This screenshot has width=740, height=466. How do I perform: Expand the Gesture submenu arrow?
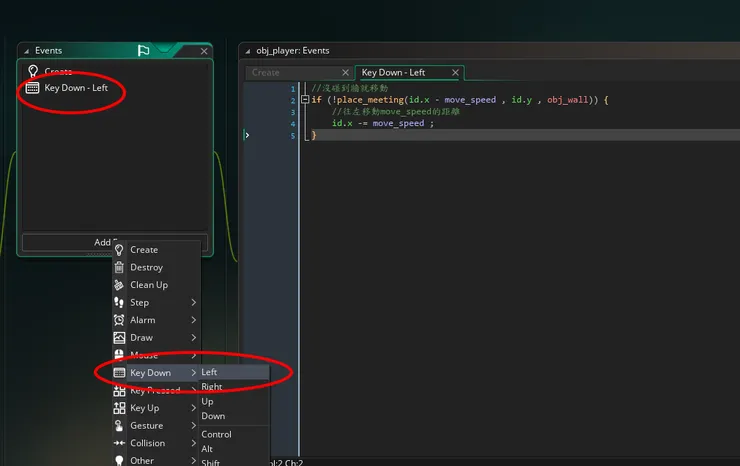[193, 425]
